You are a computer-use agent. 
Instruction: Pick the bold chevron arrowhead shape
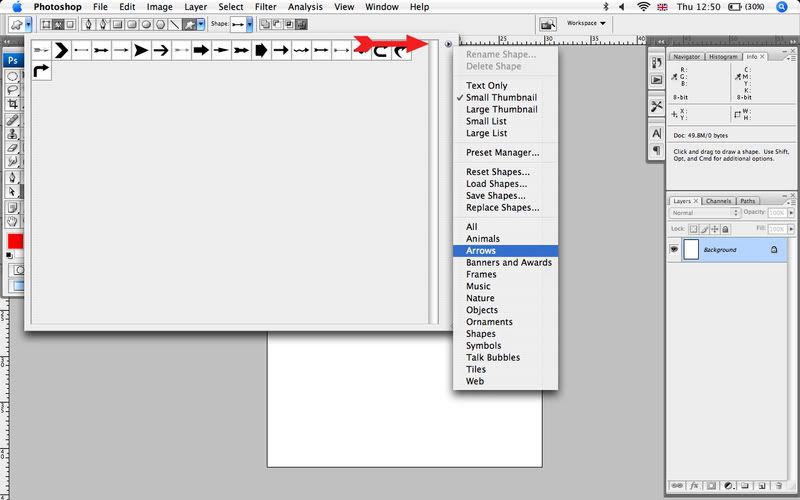pyautogui.click(x=62, y=49)
